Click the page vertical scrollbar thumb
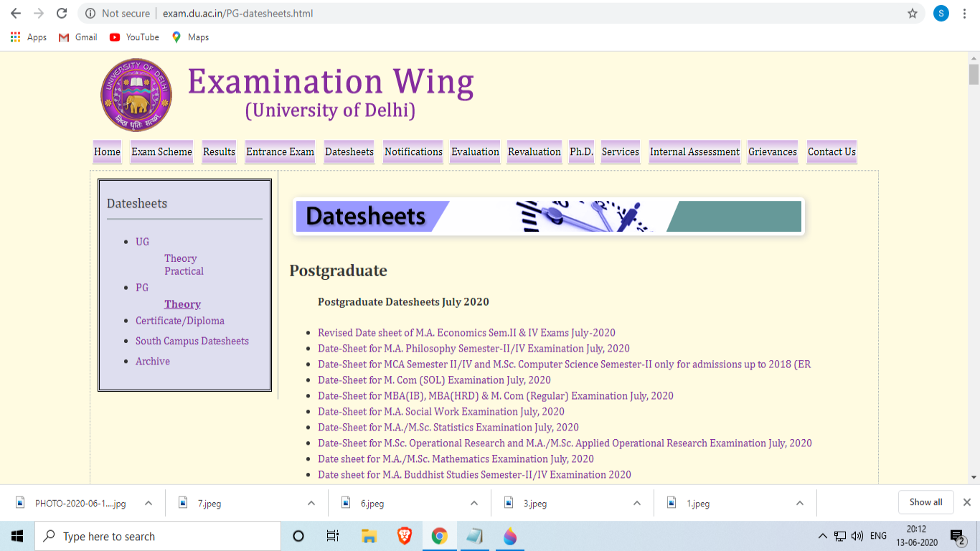 pos(974,75)
